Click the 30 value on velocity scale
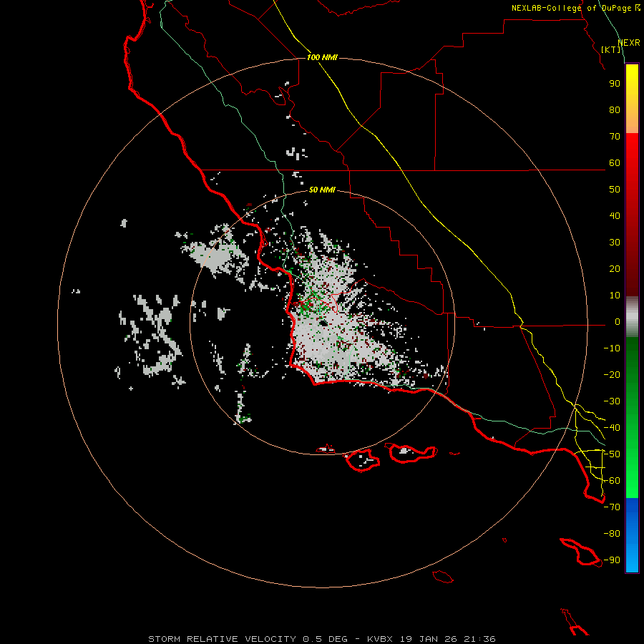Screen dimensions: 644x644 (x=615, y=243)
